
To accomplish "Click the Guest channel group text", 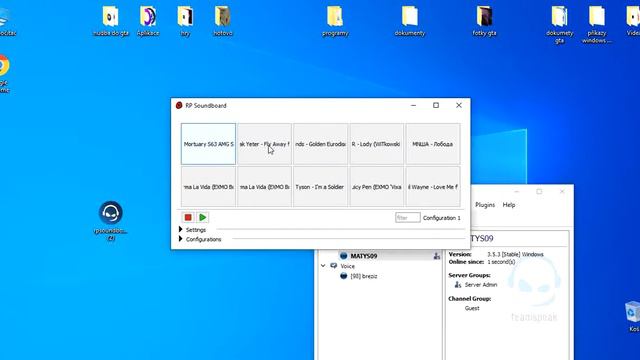I will [472, 308].
